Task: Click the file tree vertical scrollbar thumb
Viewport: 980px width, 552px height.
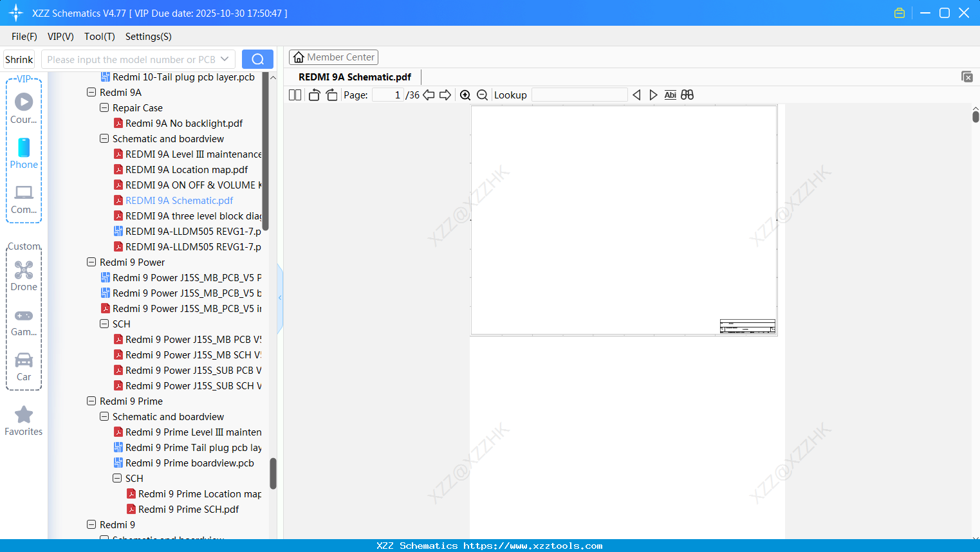Action: click(273, 473)
